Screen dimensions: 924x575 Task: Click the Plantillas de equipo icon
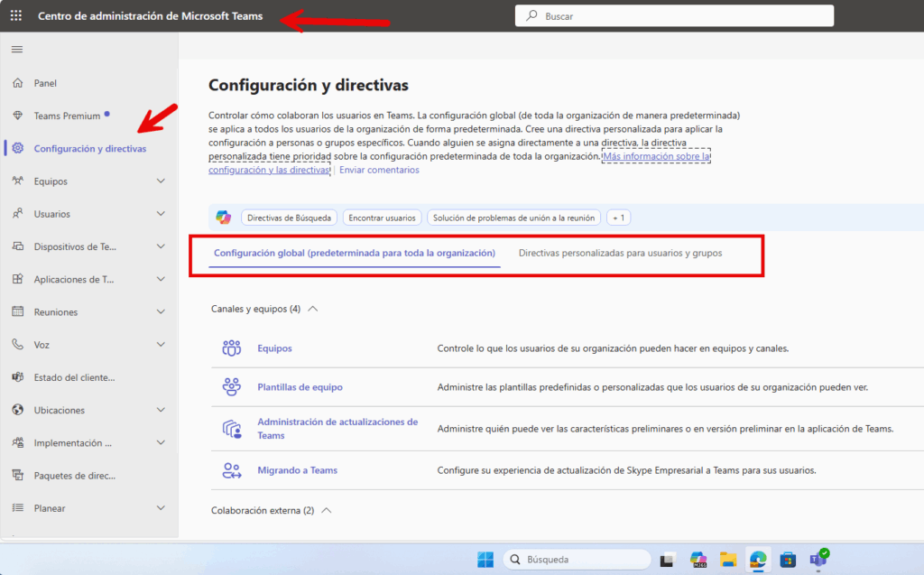click(x=232, y=387)
